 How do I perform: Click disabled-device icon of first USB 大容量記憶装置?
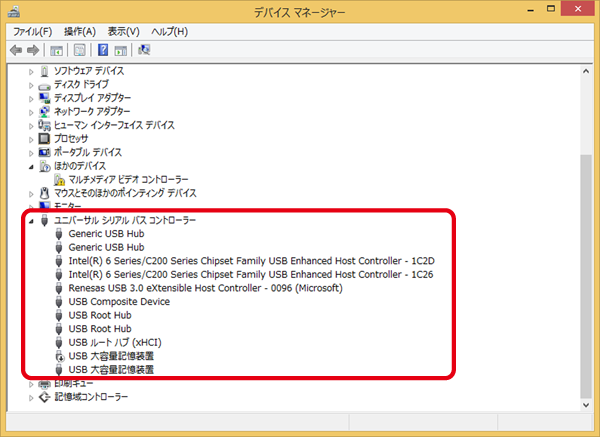coord(59,356)
